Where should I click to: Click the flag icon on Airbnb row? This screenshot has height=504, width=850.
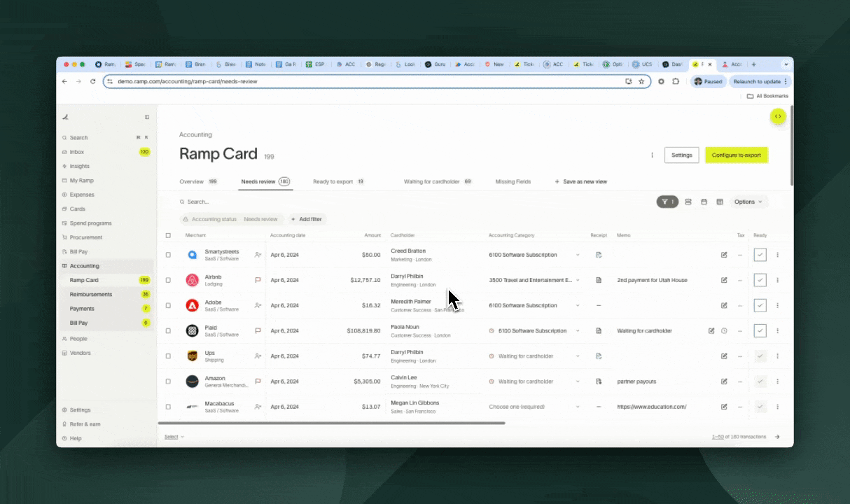pos(258,280)
